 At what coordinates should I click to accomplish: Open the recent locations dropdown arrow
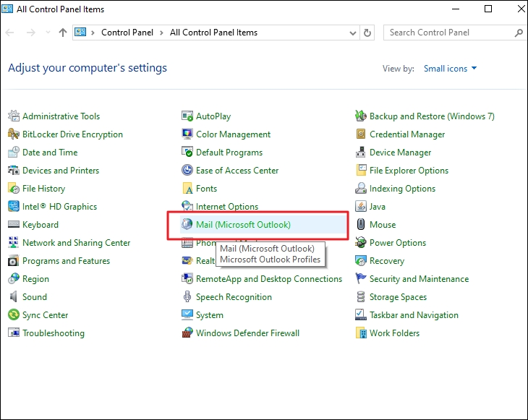click(x=48, y=33)
